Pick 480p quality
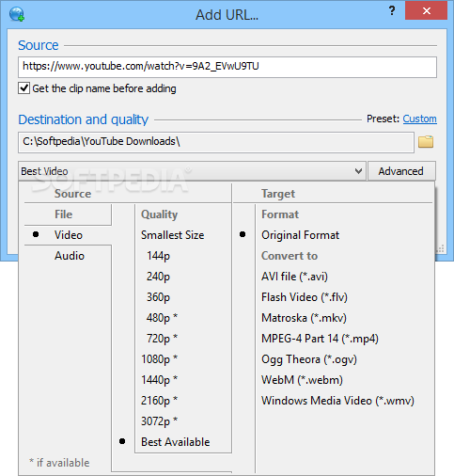Screen dimensions: 454x476 click(162, 318)
